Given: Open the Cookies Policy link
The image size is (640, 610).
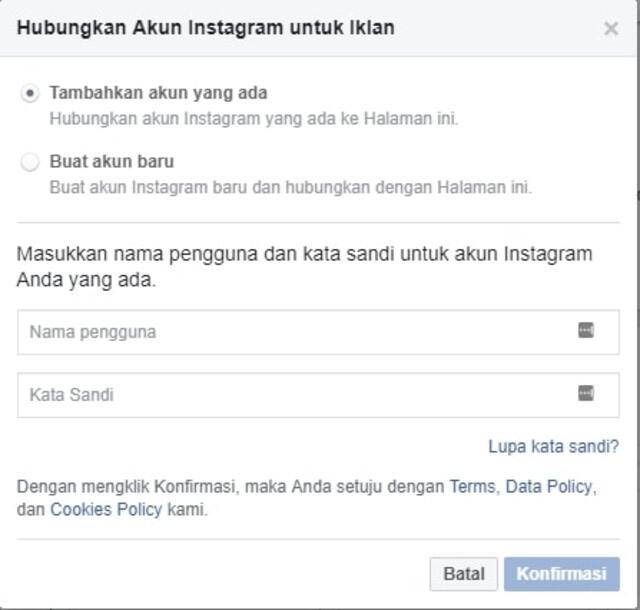Looking at the screenshot, I should 107,509.
